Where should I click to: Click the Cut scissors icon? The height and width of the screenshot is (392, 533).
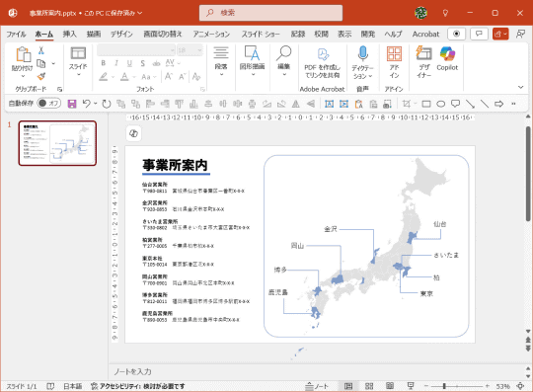coord(40,50)
